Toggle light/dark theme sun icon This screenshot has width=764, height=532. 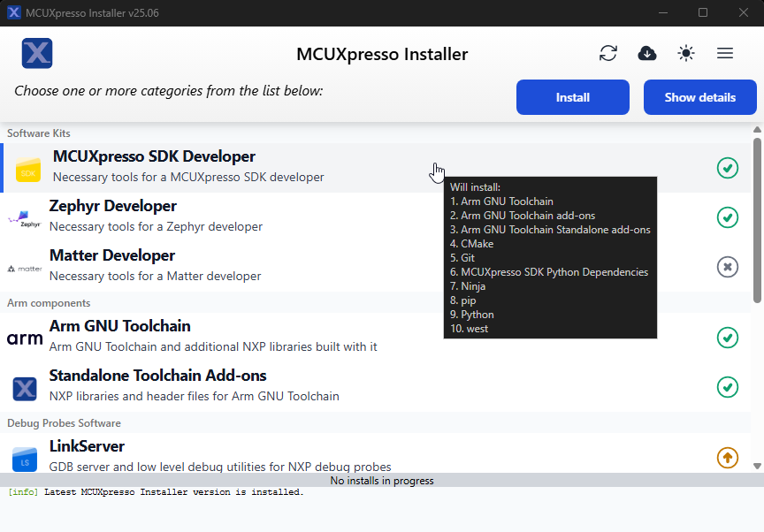coord(686,53)
